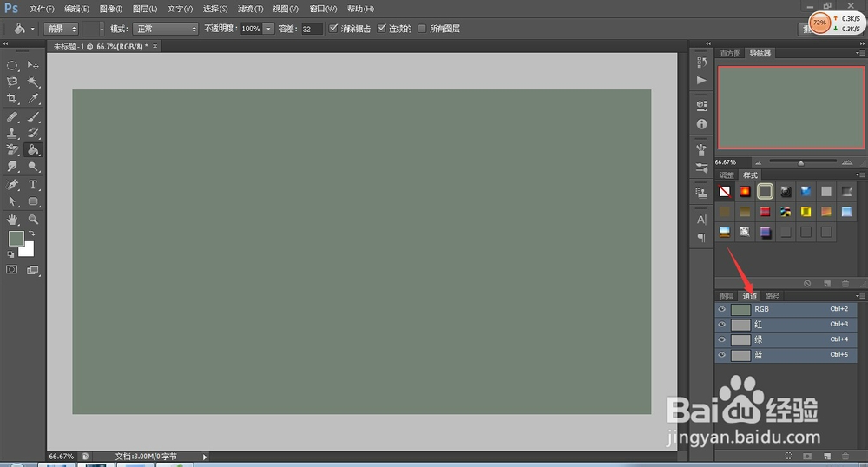Image resolution: width=868 pixels, height=467 pixels.
Task: Hide the blue (蓝) channel eye
Action: [x=722, y=355]
